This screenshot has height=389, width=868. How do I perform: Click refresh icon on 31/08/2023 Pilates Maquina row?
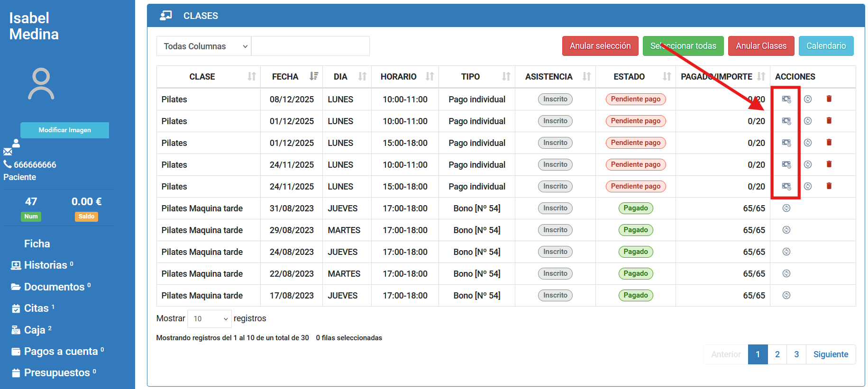(x=786, y=208)
